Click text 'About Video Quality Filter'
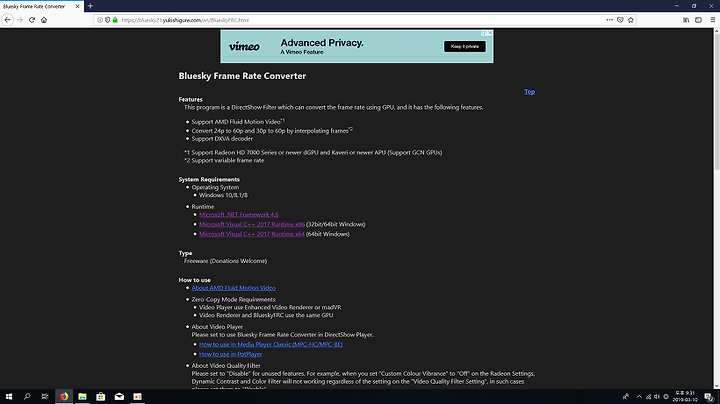The height and width of the screenshot is (404, 720). coord(226,366)
